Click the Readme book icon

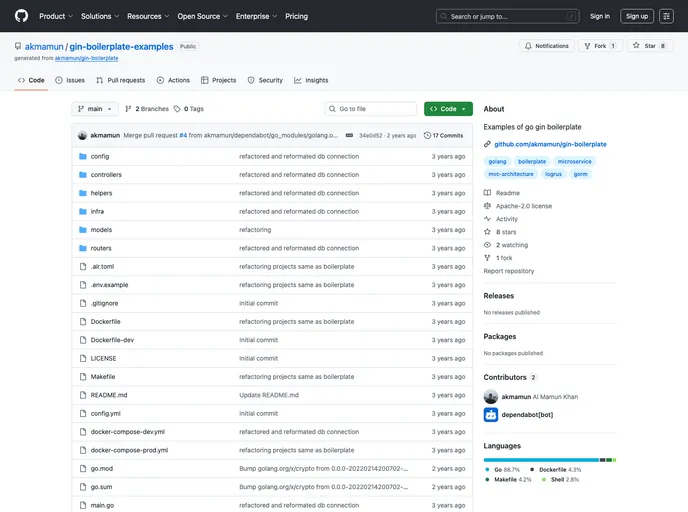[x=487, y=193]
